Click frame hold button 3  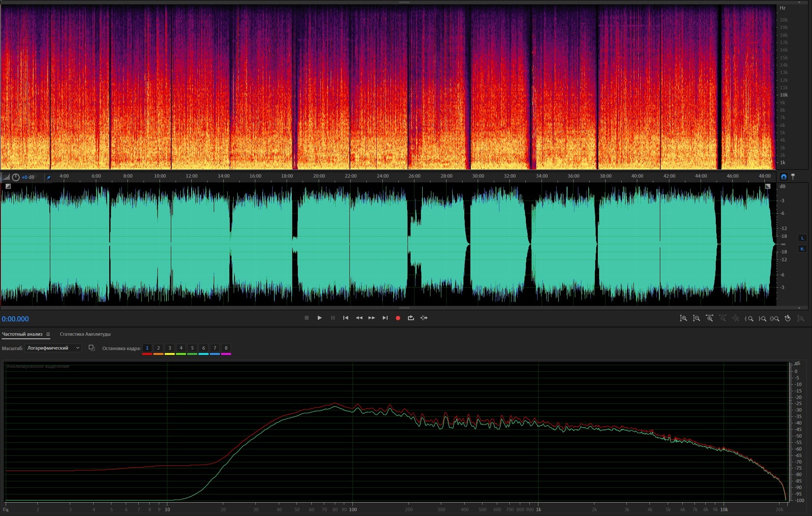(x=170, y=348)
